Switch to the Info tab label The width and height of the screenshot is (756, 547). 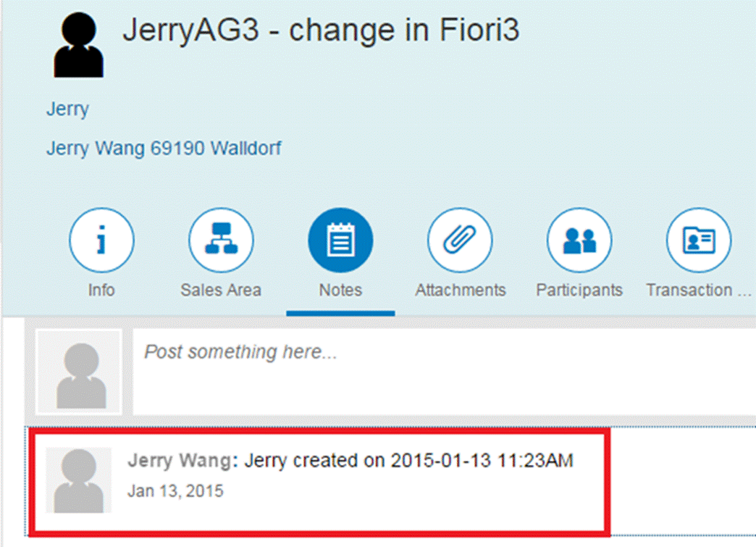click(101, 290)
